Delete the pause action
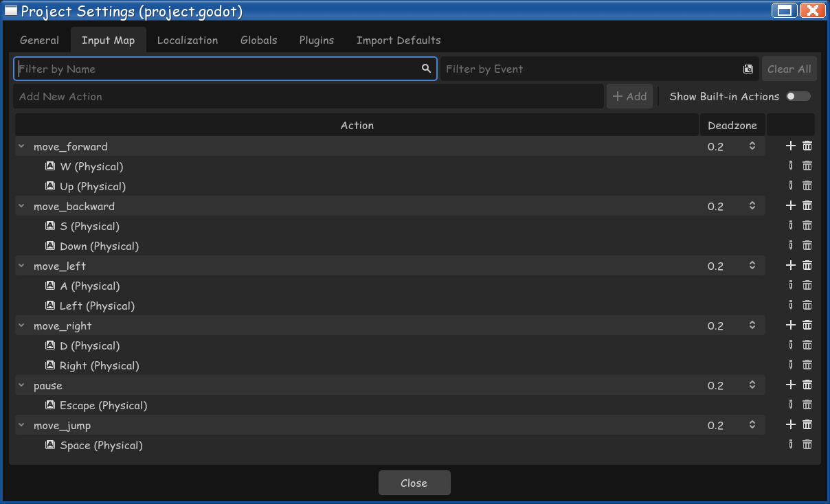830x504 pixels. click(807, 385)
